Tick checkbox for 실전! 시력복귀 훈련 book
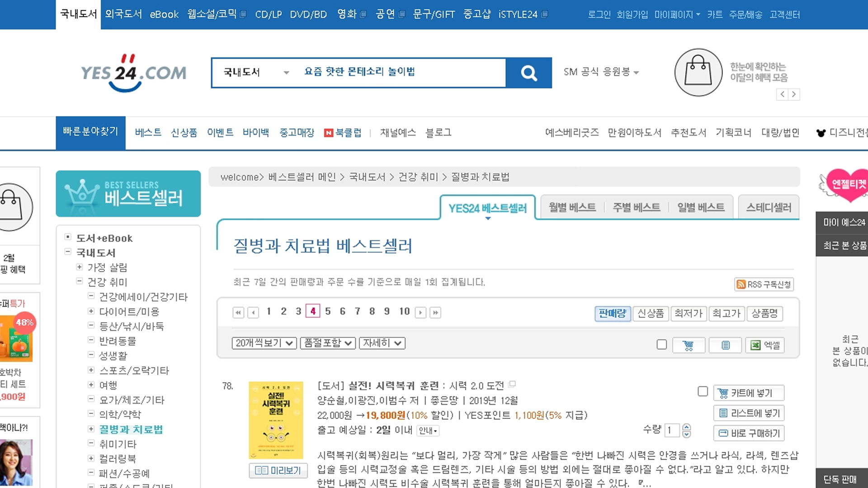This screenshot has height=488, width=868. pos(703,391)
